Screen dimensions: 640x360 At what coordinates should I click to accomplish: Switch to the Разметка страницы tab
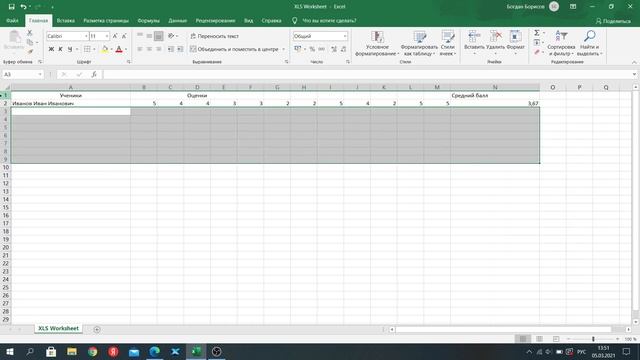pyautogui.click(x=106, y=20)
